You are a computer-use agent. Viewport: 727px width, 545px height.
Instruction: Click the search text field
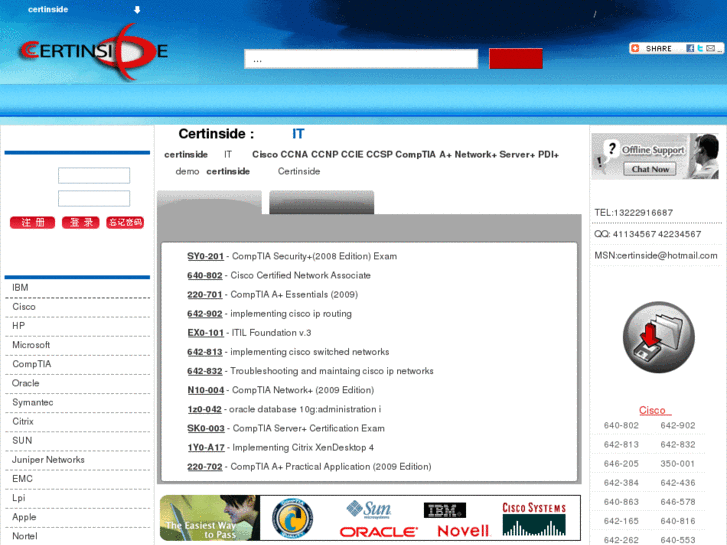point(361,59)
